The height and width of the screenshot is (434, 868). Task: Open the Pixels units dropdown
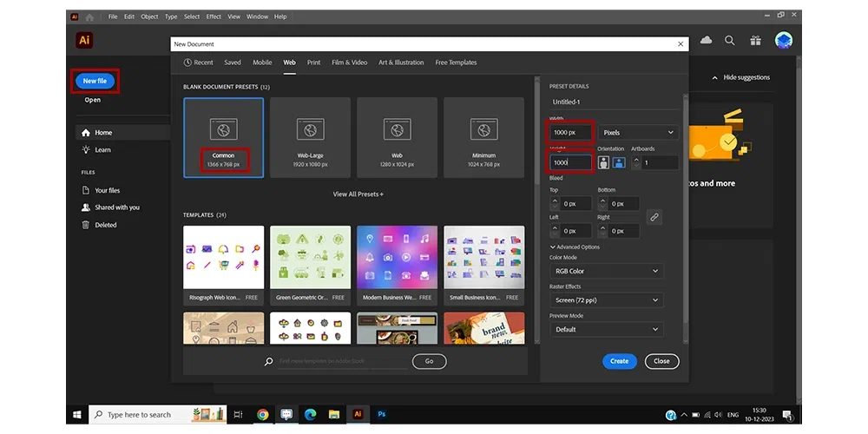pos(637,133)
